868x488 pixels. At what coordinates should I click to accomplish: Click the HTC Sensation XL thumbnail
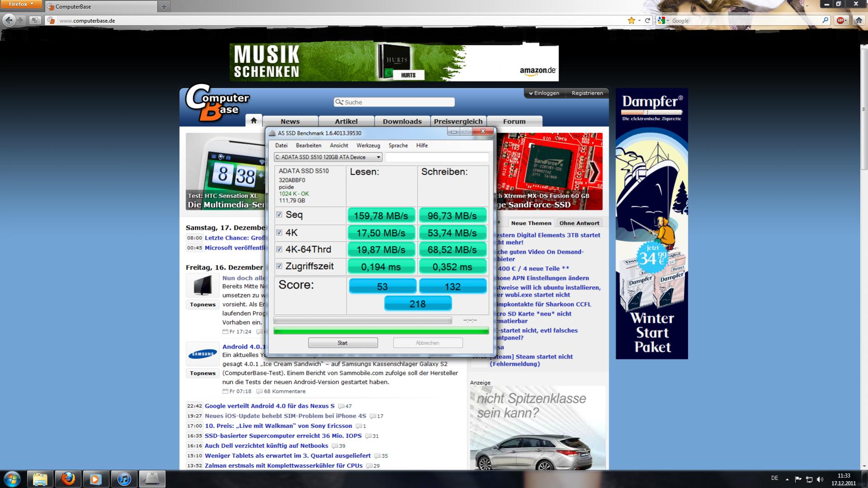[225, 171]
